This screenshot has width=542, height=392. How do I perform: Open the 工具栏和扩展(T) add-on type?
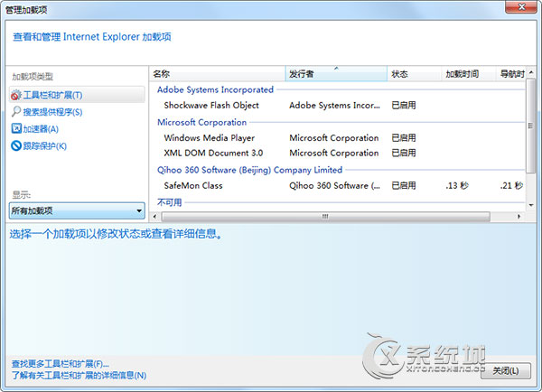pyautogui.click(x=77, y=95)
